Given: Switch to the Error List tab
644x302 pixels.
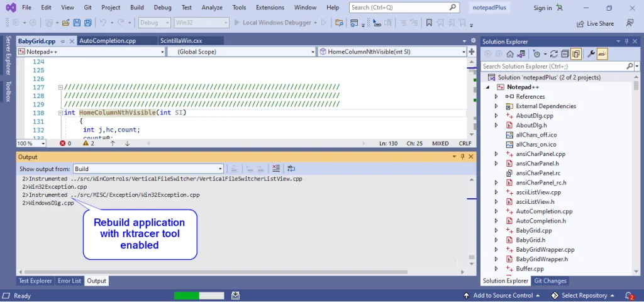Looking at the screenshot, I should 69,281.
